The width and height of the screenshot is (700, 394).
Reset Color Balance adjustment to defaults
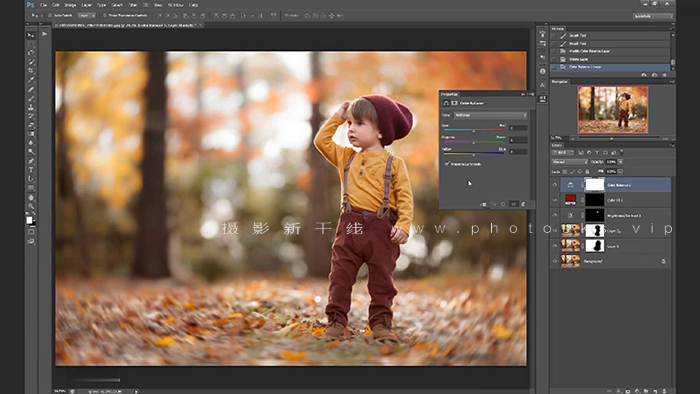click(503, 204)
